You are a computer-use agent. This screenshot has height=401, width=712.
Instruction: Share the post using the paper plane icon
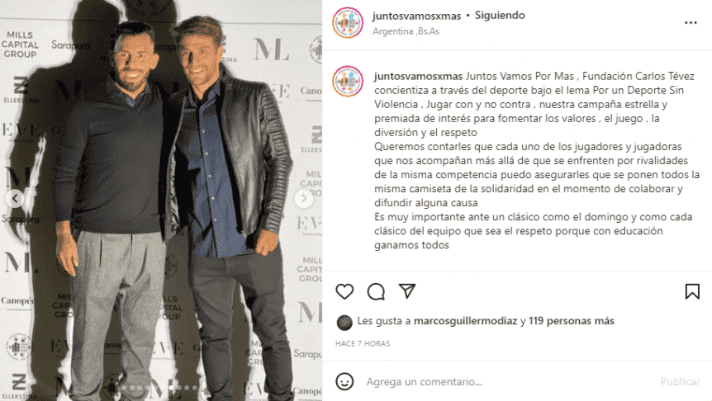pyautogui.click(x=407, y=291)
